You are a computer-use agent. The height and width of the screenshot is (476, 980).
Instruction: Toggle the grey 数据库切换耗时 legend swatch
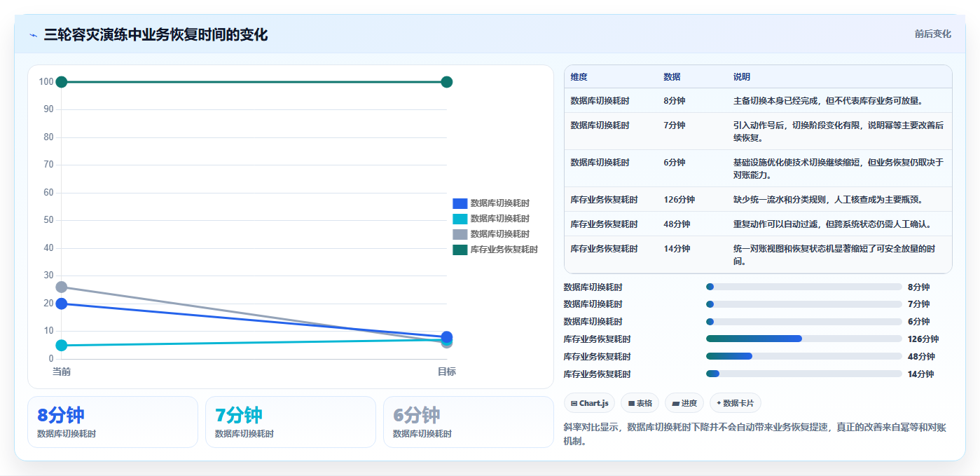click(x=460, y=234)
